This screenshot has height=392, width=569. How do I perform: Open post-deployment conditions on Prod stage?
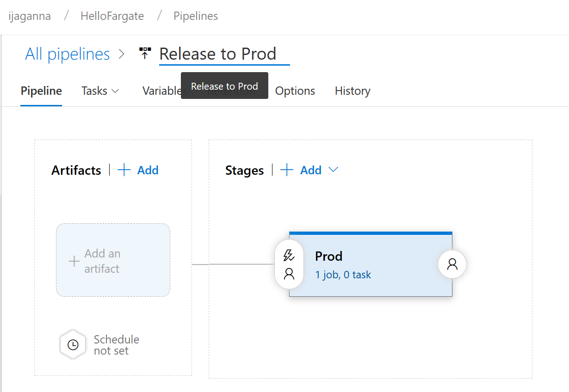pos(452,264)
